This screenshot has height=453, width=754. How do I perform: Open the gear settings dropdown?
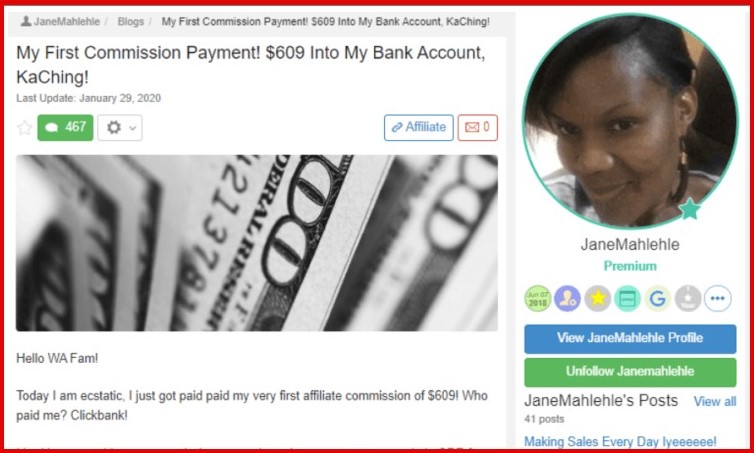(120, 127)
